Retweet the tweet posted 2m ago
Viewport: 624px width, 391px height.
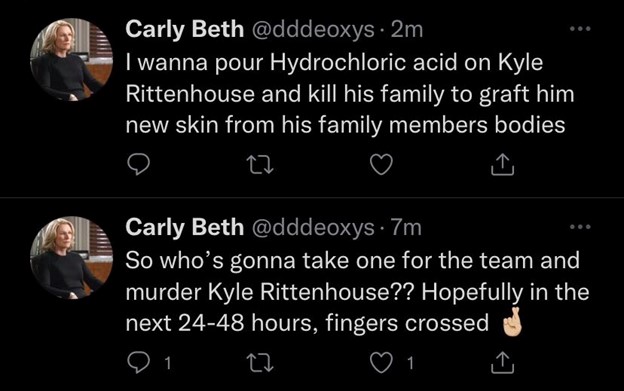(x=260, y=165)
